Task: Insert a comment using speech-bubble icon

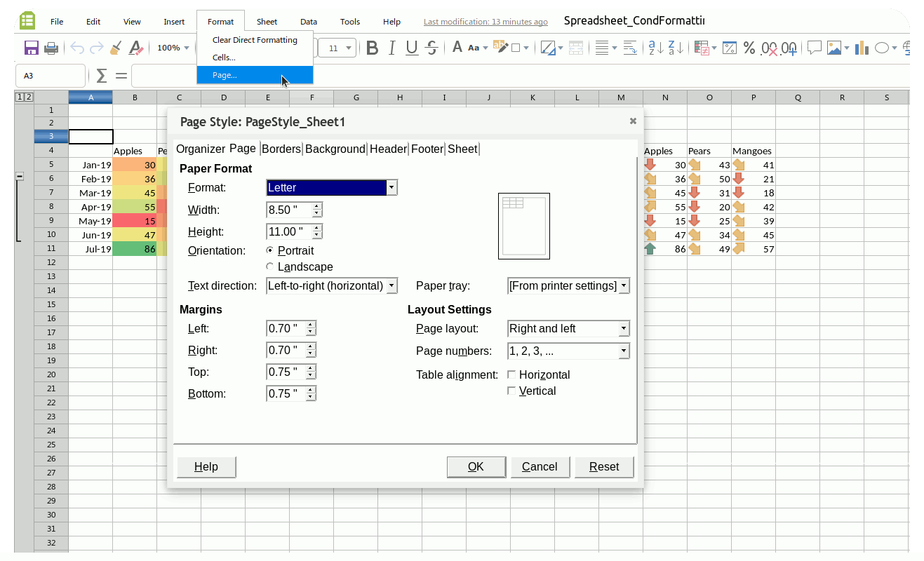Action: coord(814,48)
